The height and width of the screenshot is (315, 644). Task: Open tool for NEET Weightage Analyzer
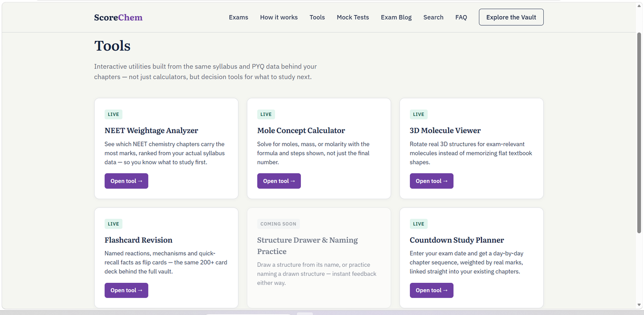[x=126, y=181]
